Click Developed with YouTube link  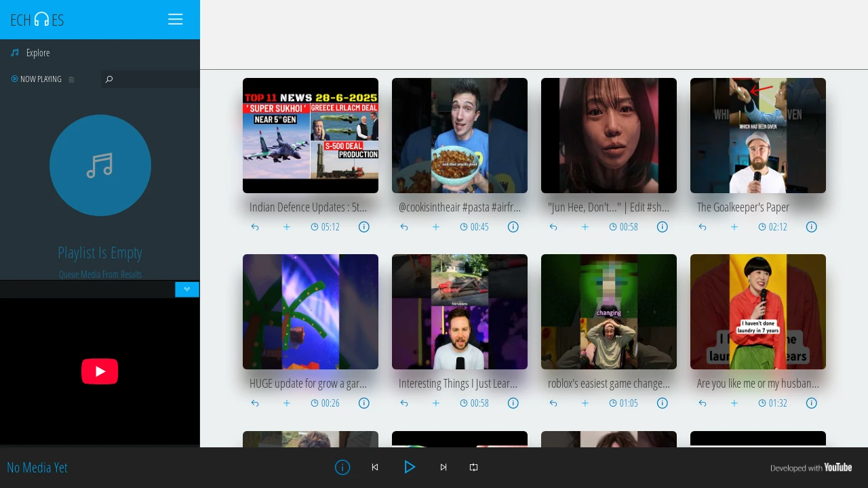coord(811,468)
